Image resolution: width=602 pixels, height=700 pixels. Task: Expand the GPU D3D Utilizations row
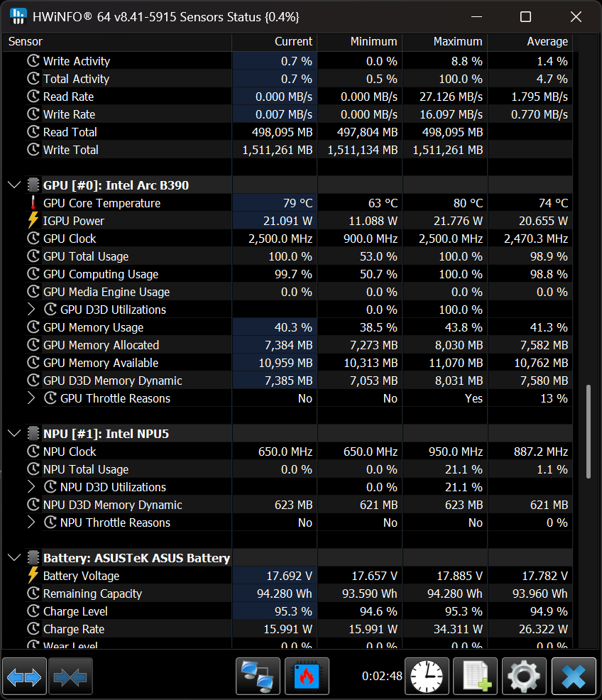(x=31, y=310)
